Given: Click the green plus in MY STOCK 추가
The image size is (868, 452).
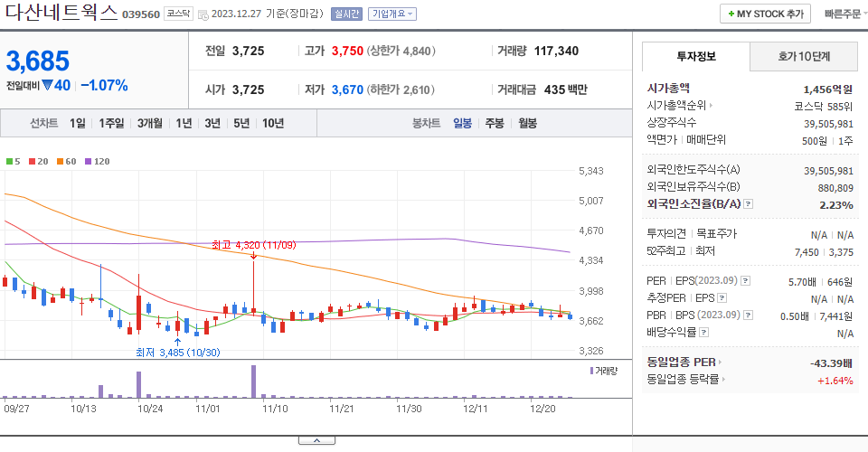Looking at the screenshot, I should (731, 14).
